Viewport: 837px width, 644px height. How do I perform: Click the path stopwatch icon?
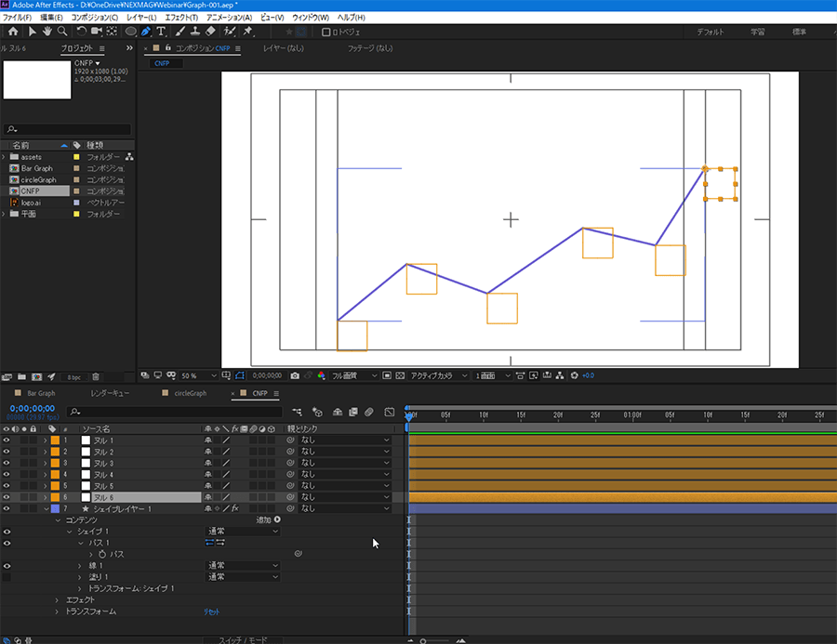(x=102, y=554)
